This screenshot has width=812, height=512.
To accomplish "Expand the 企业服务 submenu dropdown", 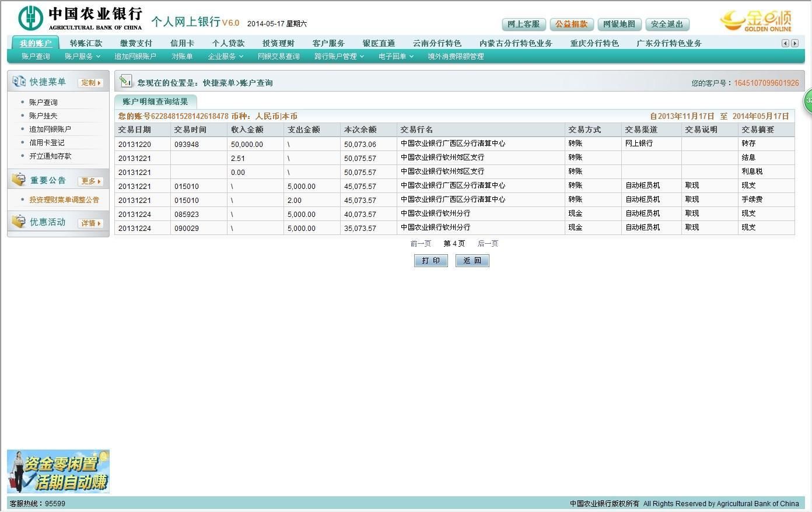I will pos(225,57).
